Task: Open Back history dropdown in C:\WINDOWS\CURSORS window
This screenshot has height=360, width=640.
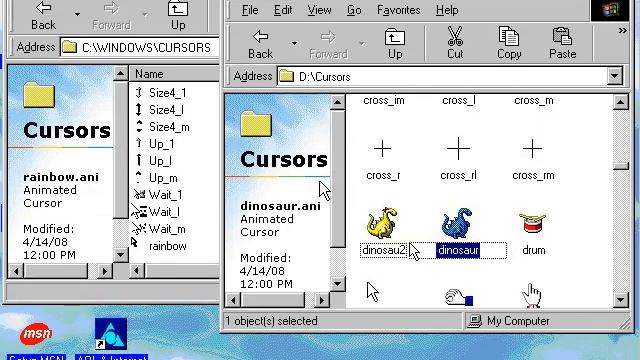Action: [x=77, y=14]
